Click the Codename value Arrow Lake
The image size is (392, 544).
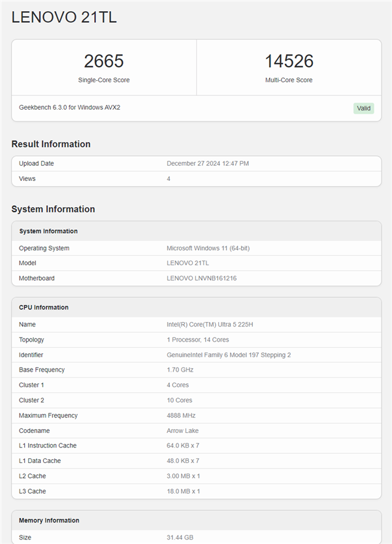182,430
